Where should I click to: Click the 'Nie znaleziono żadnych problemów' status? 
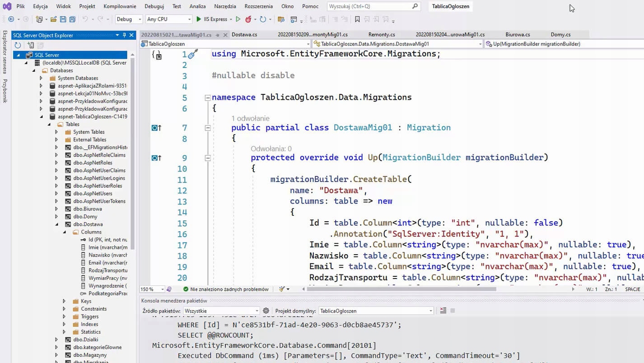226,289
